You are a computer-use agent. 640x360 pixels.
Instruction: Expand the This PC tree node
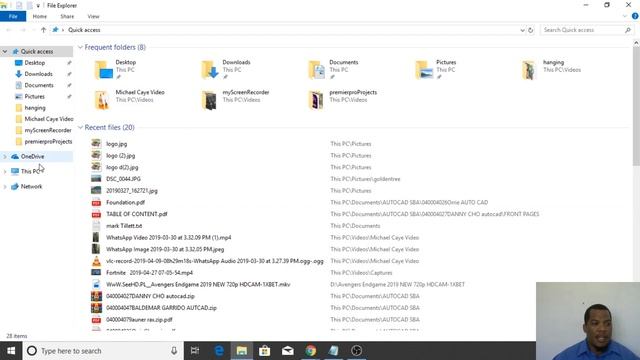tap(5, 171)
